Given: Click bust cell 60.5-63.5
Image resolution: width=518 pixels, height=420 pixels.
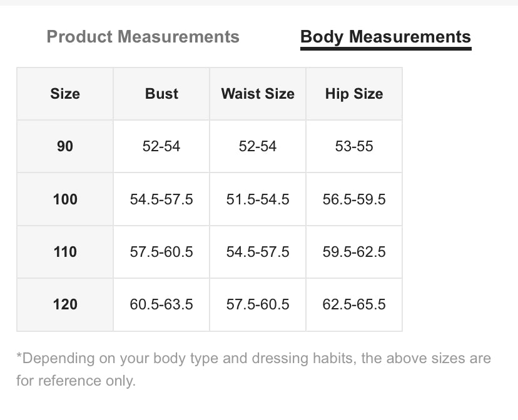Looking at the screenshot, I should tap(161, 304).
